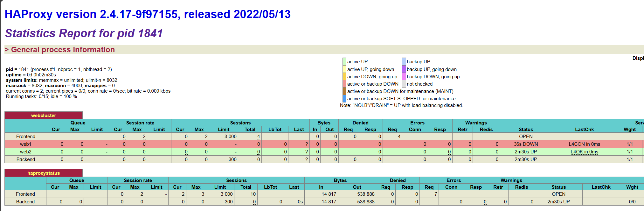Select the Frontend row label in webcluster table

tap(26, 137)
